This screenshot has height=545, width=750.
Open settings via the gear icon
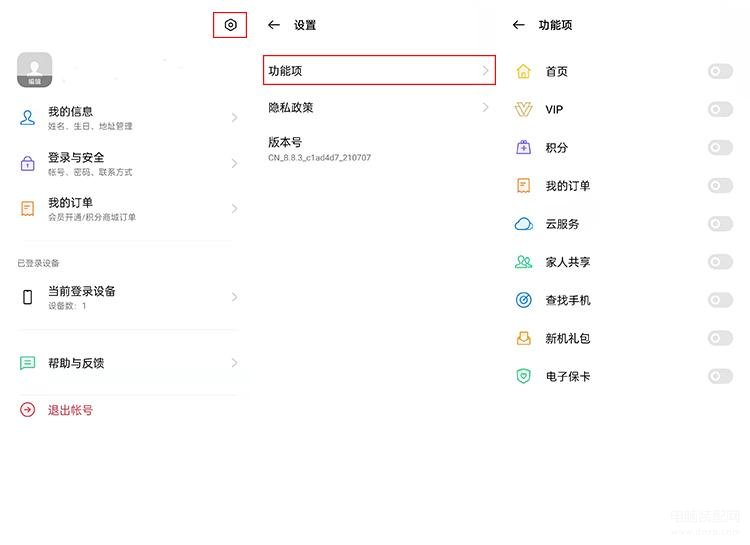230,25
